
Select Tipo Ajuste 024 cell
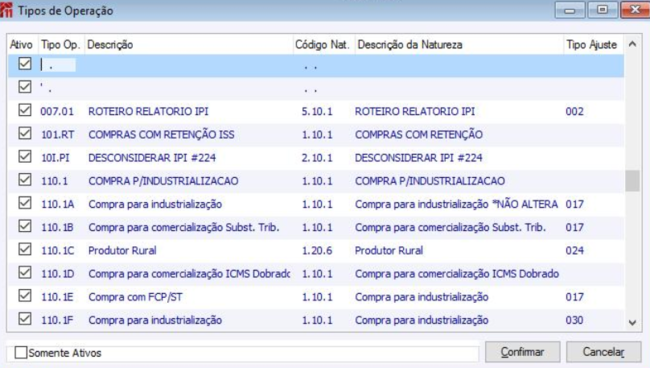pos(575,251)
